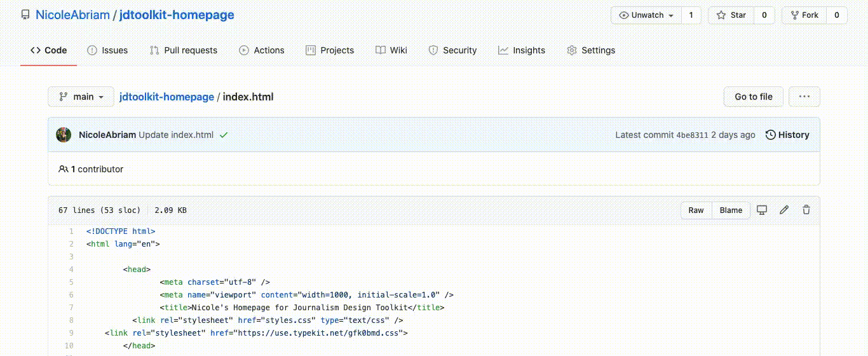Viewport: 868px width, 356px height.
Task: View the Insights tab
Action: click(x=522, y=50)
